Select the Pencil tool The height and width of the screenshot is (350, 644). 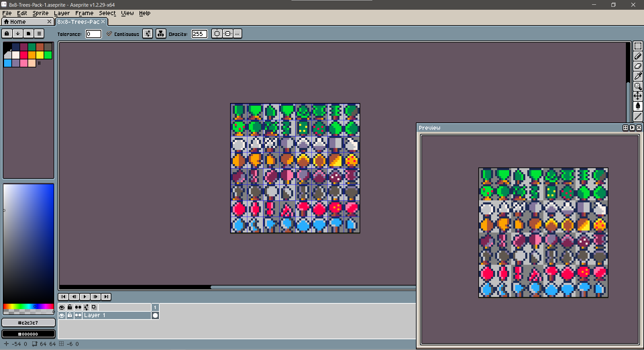click(x=638, y=56)
